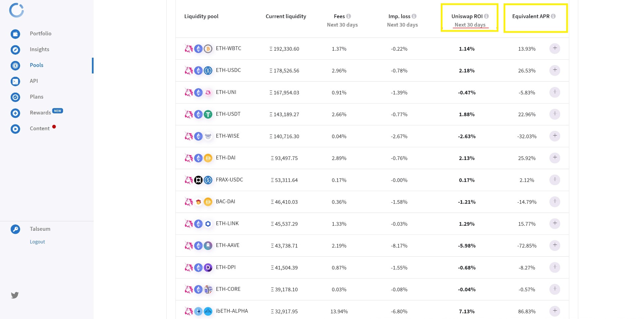Viewport: 644px width, 319px height.
Task: Click the Uniswap ROI info icon
Action: tap(486, 16)
